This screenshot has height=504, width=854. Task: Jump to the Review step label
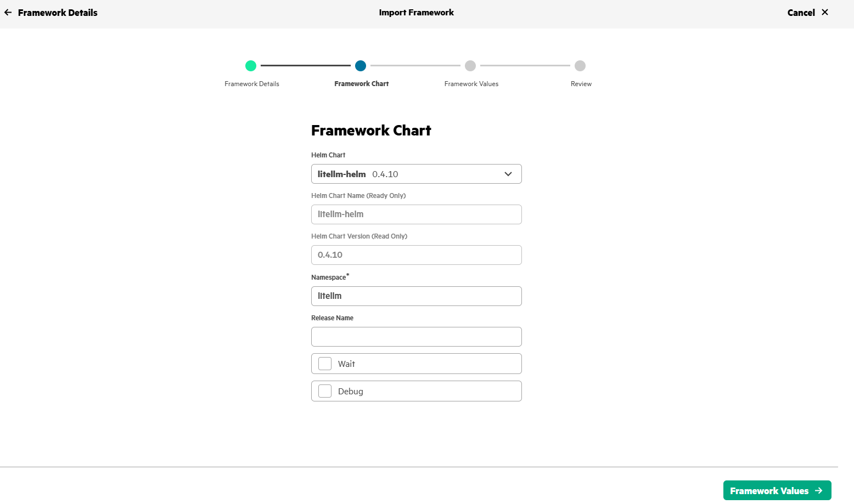click(581, 84)
